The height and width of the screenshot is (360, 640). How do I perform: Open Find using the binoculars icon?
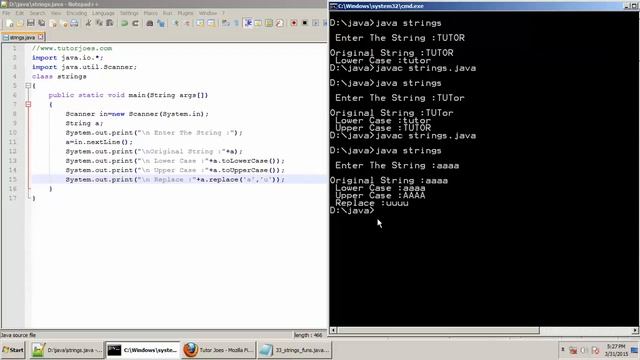pyautogui.click(x=149, y=23)
